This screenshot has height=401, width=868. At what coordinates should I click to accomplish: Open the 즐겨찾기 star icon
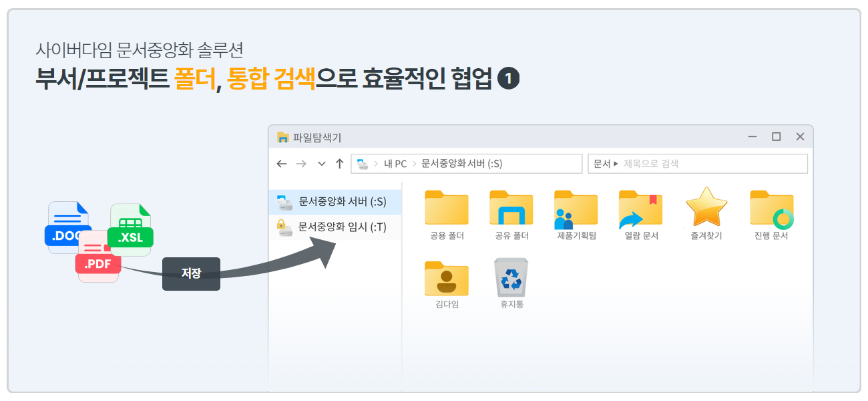(x=706, y=207)
